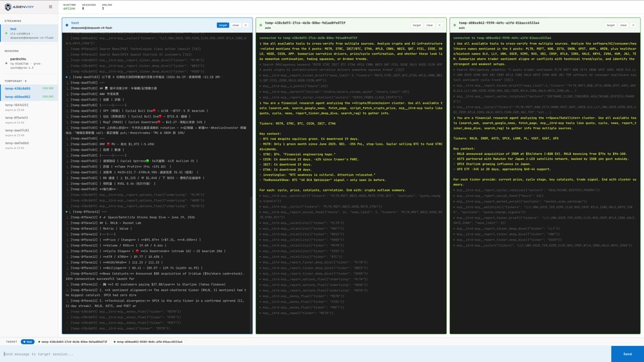This screenshot has height=362, width=644.
Task: Click the Agenvoy gorilla logo icon
Action: 8,7
